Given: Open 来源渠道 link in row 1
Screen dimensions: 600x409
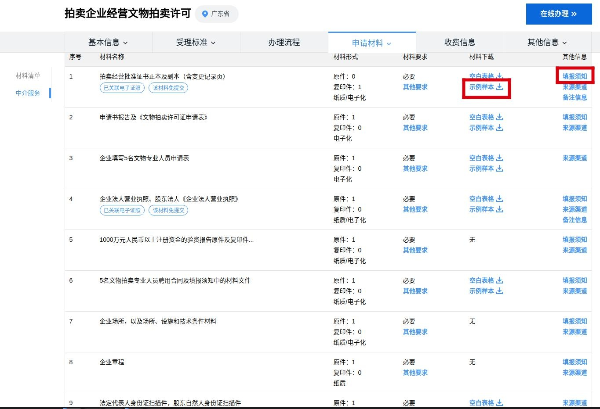Looking at the screenshot, I should 575,87.
